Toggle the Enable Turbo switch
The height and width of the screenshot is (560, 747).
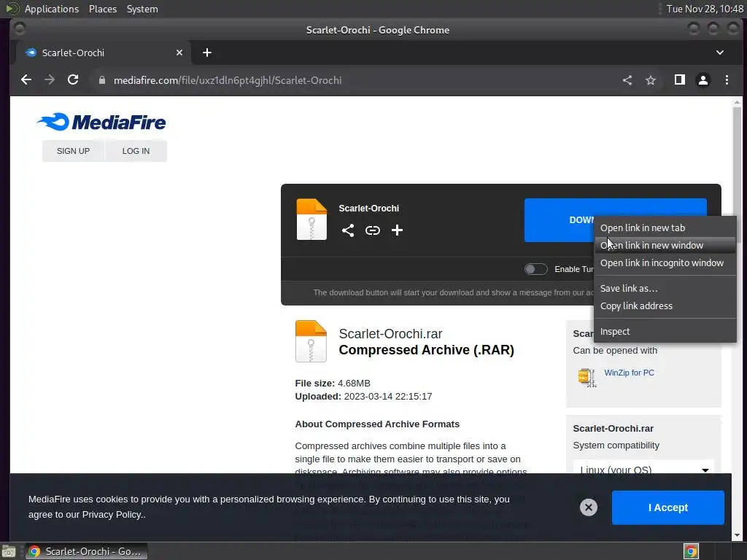tap(536, 269)
